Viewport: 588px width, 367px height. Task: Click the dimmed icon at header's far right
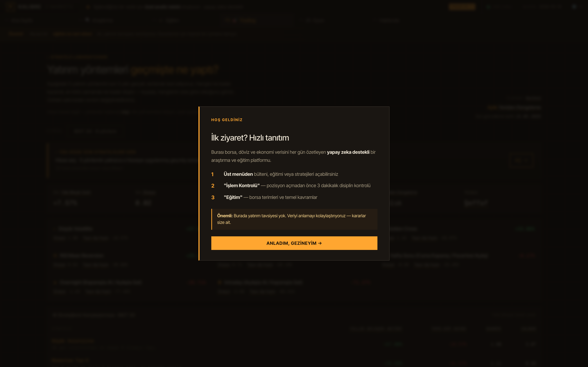574,7
